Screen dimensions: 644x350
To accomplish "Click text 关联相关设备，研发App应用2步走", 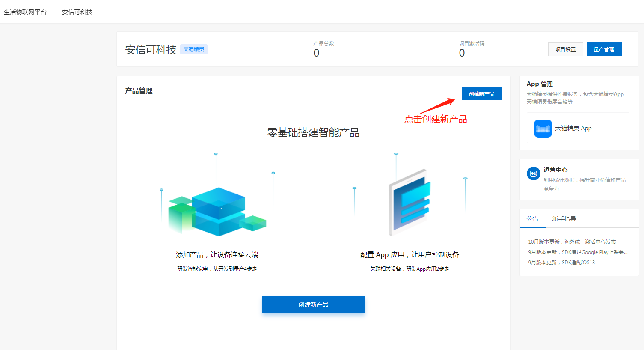I will [x=410, y=269].
